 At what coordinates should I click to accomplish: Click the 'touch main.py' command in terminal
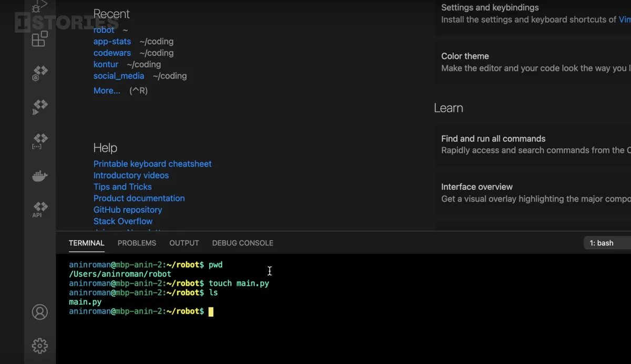239,284
